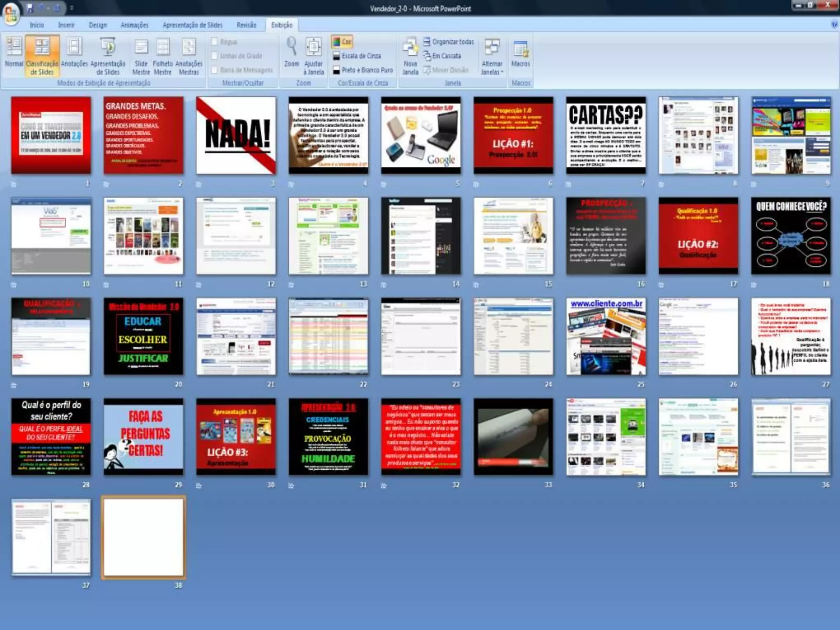Switch to the Animações tab
Image resolution: width=840 pixels, height=630 pixels.
(134, 25)
